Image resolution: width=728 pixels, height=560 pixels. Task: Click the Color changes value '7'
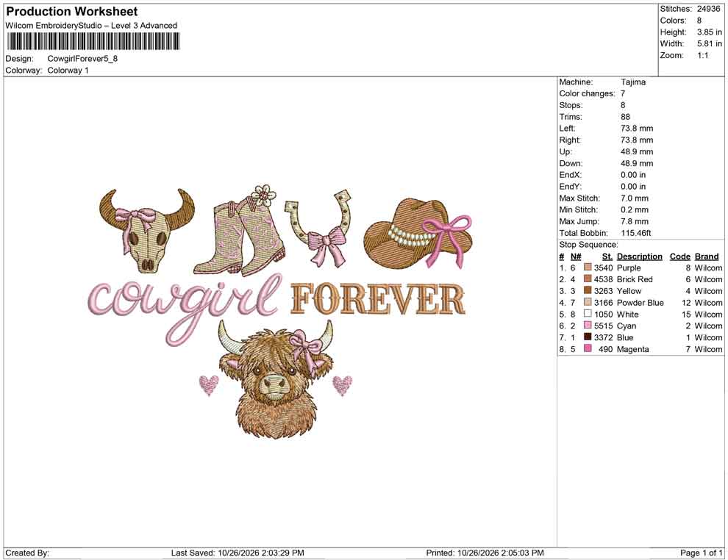[x=623, y=93]
